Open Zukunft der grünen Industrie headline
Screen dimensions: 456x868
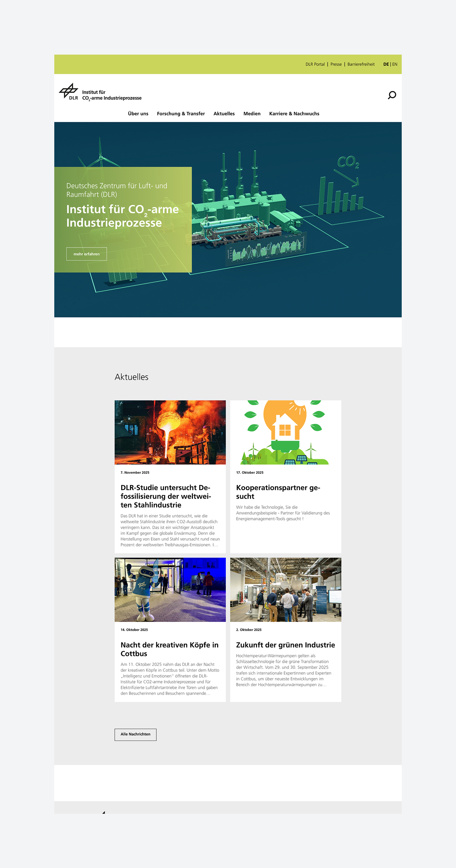tap(285, 645)
